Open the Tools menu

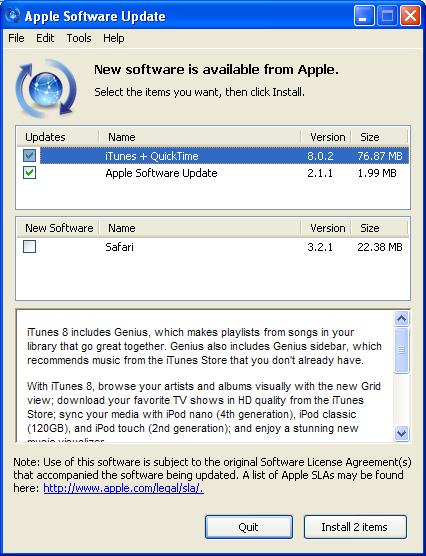79,38
